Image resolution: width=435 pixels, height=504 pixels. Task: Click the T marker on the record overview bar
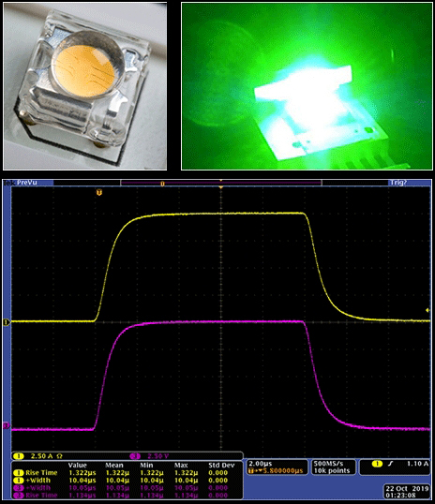click(162, 184)
